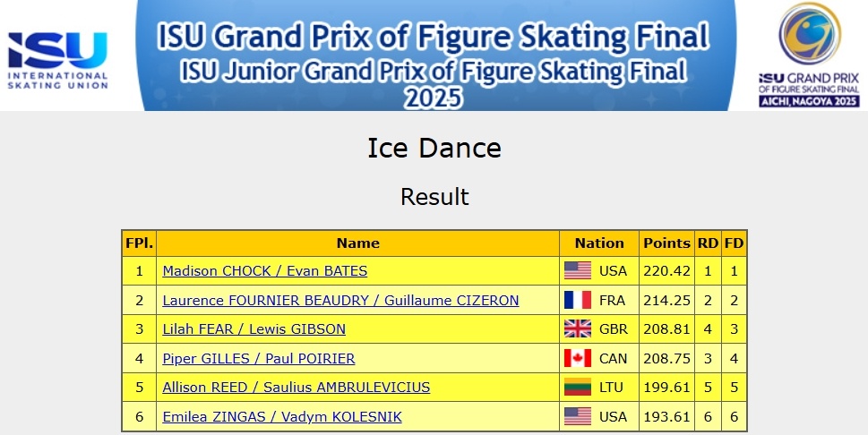Open Emilea ZINGAS / Vadym KOLESNIK link
Image resolution: width=868 pixels, height=435 pixels.
(x=281, y=417)
